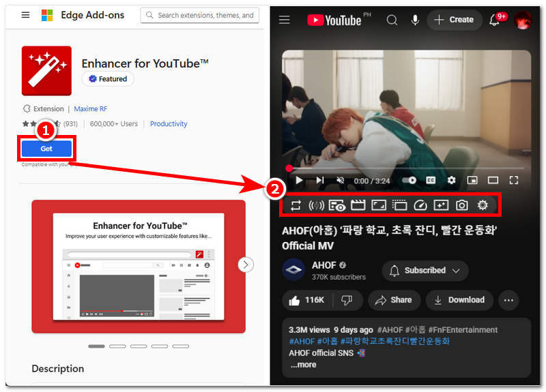Skip to the next video

319,180
